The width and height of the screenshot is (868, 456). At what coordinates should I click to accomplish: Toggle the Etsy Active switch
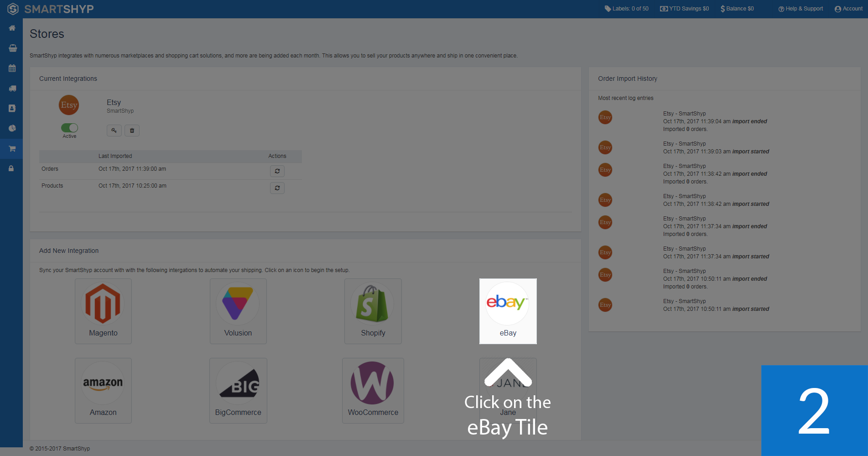(69, 128)
